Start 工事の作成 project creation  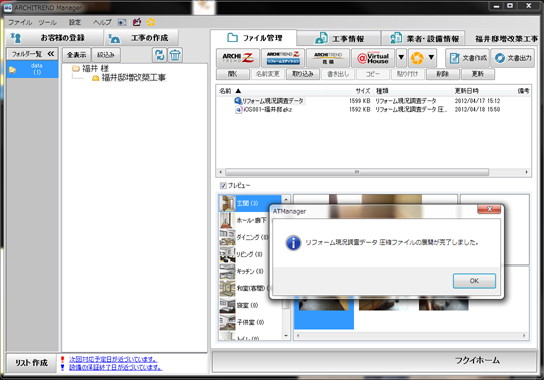tap(142, 37)
